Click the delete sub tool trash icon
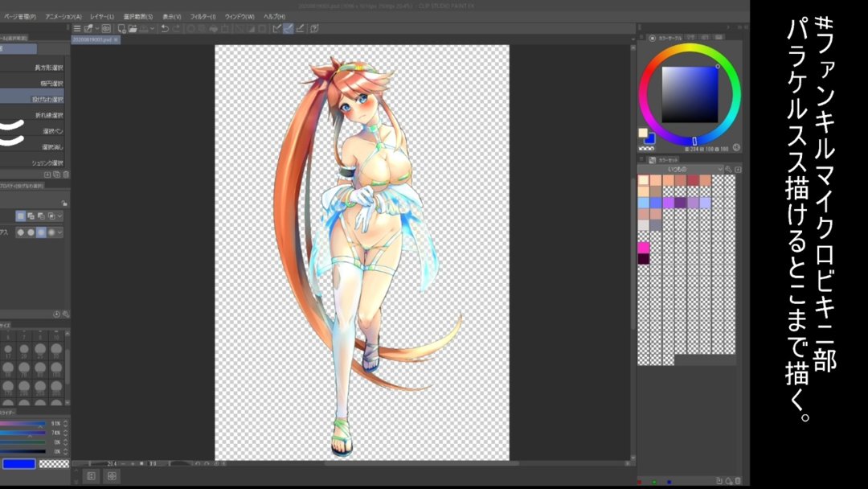 (x=66, y=175)
